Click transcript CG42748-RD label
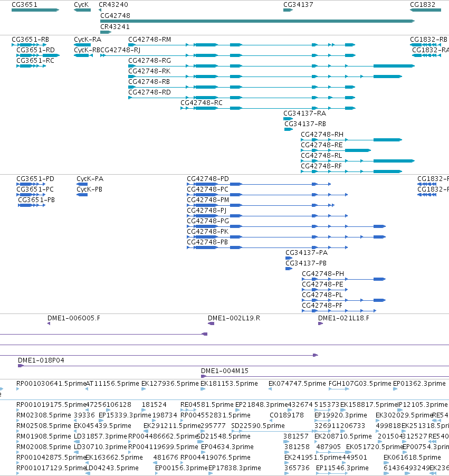 [149, 92]
